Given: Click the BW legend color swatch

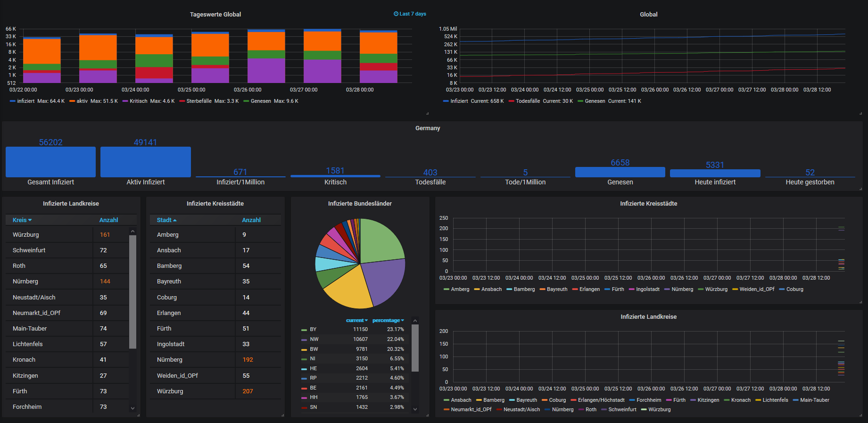Looking at the screenshot, I should (x=304, y=349).
